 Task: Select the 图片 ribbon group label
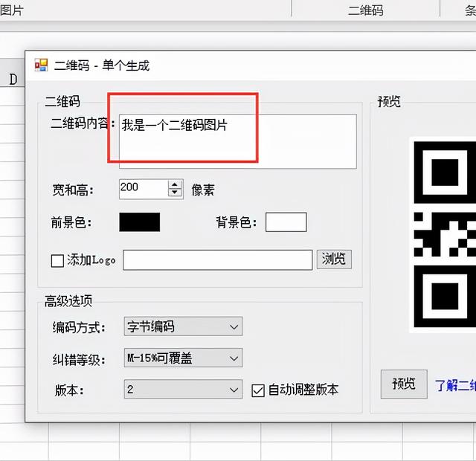12,10
